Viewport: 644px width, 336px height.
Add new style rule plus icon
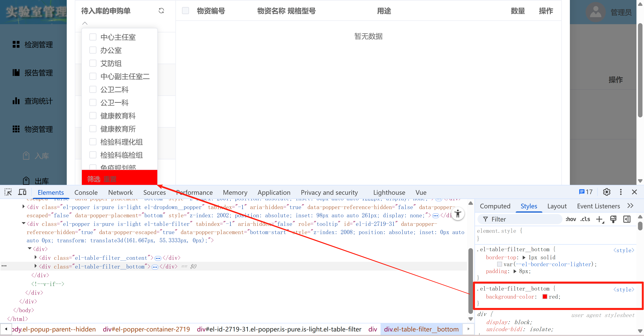[x=599, y=219]
